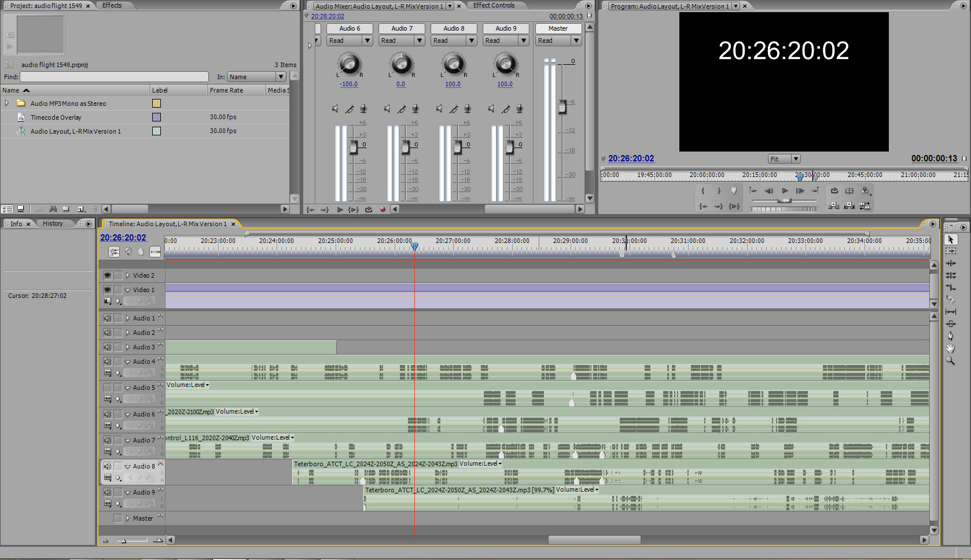
Task: Click the Lift button in Program monitor
Action: click(x=834, y=205)
